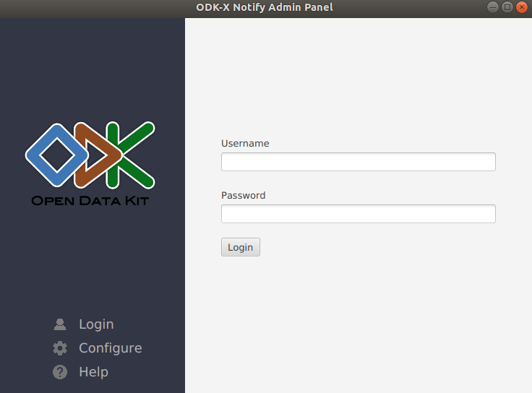Viewport: 532px width, 393px height.
Task: Click the gear icon beside Configure
Action: 60,348
